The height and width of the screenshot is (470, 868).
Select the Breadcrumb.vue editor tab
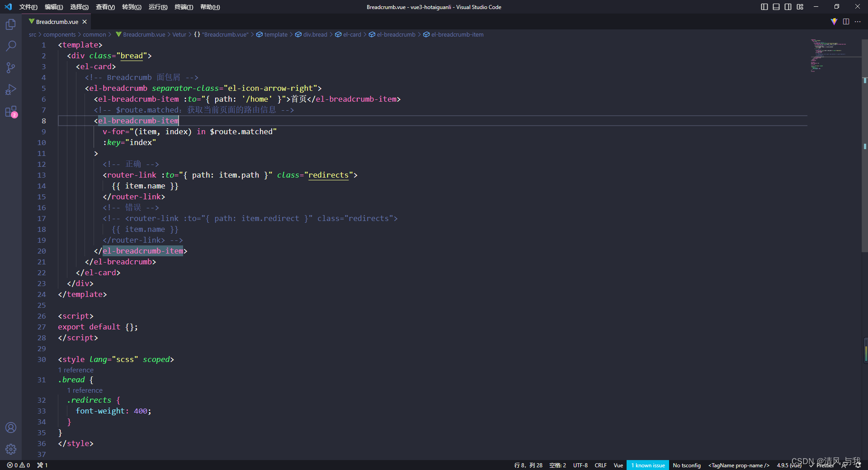coord(57,22)
